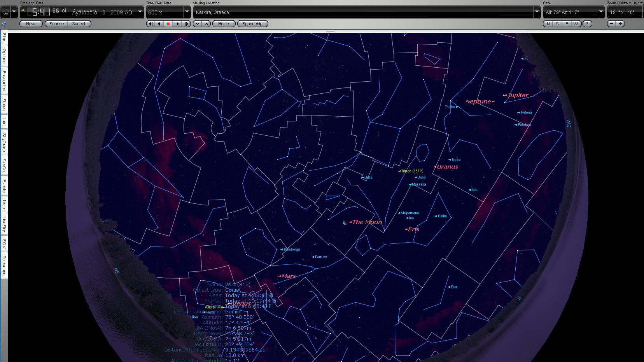
Task: Click the time digits 5:41
Action: coord(41,12)
